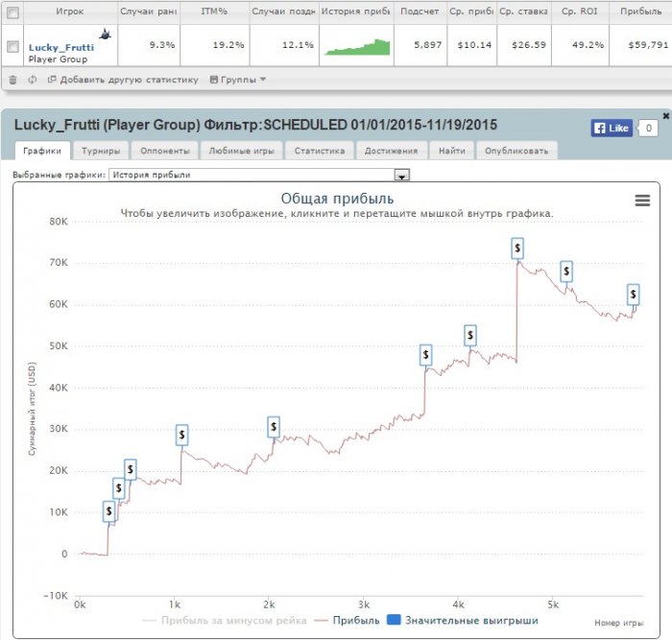Sort by the Подсчет column header
The height and width of the screenshot is (640, 672).
[420, 12]
